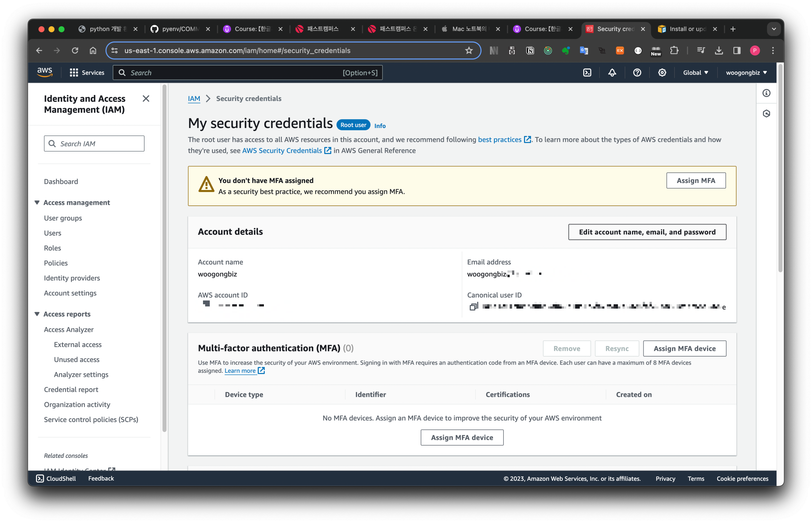Click Edit account name, email, and password
Image resolution: width=812 pixels, height=523 pixels.
click(x=647, y=232)
